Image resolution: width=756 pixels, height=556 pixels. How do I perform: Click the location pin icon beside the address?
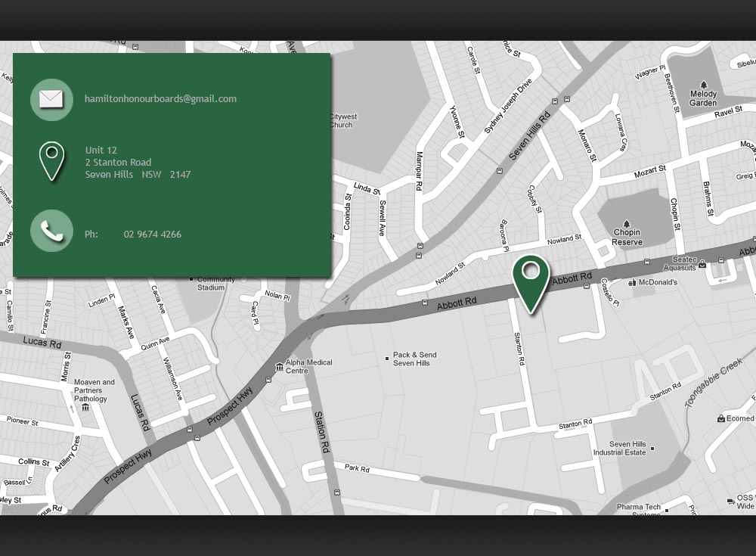pos(51,161)
